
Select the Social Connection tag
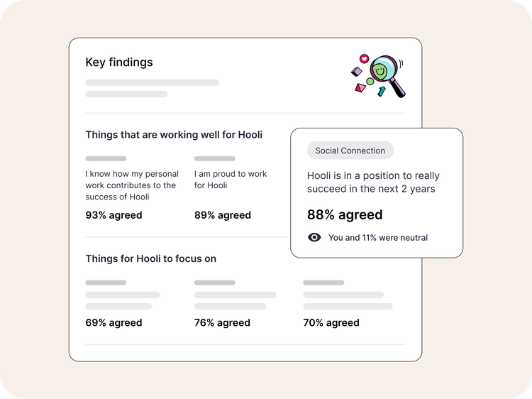[x=350, y=151]
